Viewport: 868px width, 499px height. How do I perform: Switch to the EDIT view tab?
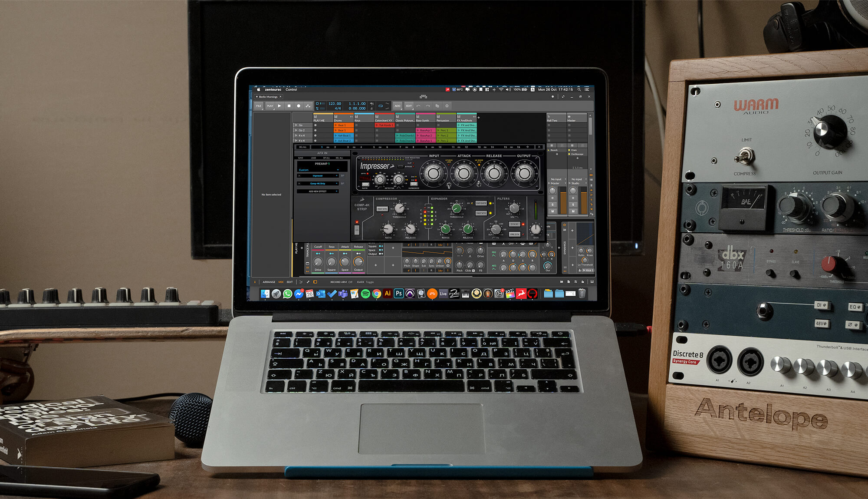click(x=289, y=282)
